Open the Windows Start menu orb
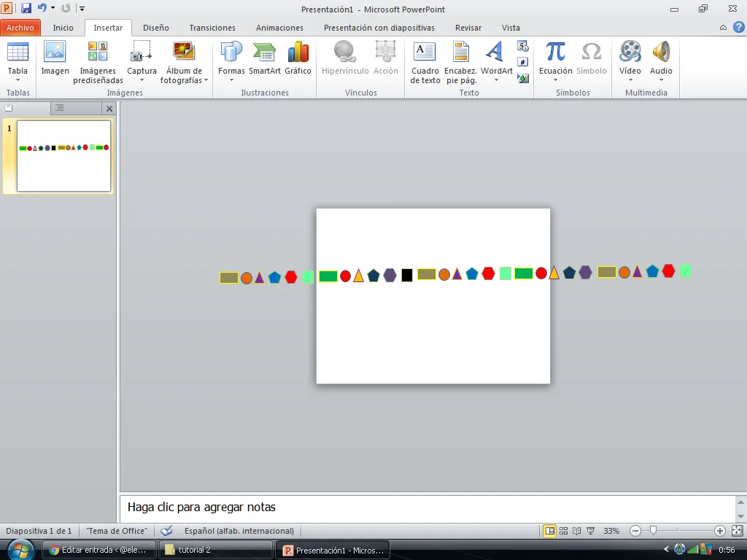 (x=20, y=550)
